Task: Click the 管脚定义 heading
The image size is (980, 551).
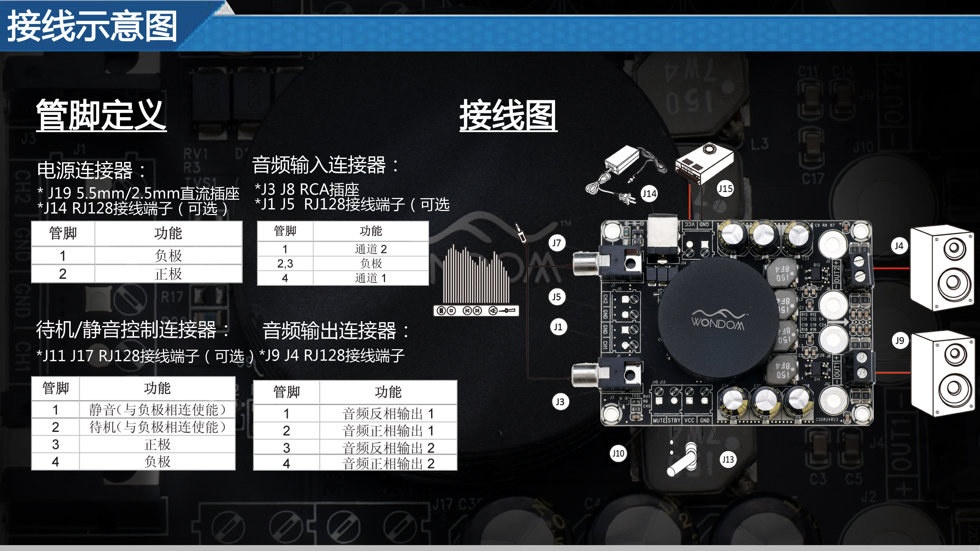Action: click(x=101, y=115)
